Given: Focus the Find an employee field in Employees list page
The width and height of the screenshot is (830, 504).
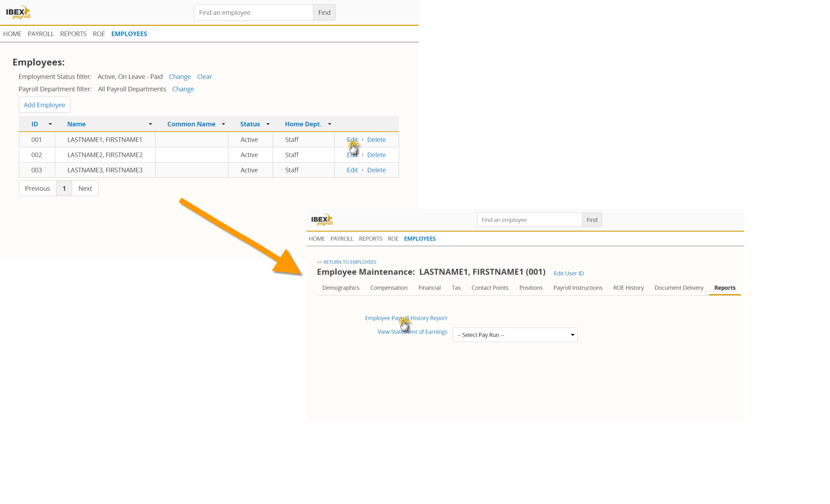Looking at the screenshot, I should pyautogui.click(x=254, y=12).
